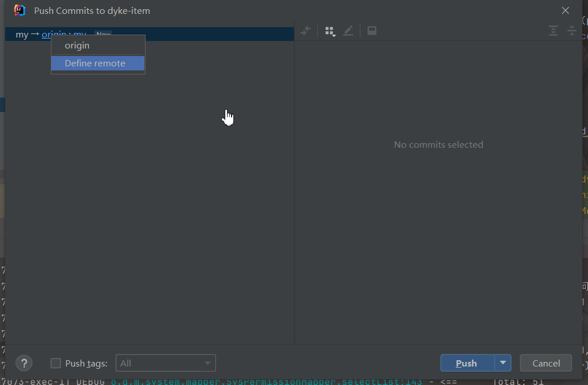588x385 pixels.
Task: Click the Edit pencil icon
Action: click(x=348, y=31)
